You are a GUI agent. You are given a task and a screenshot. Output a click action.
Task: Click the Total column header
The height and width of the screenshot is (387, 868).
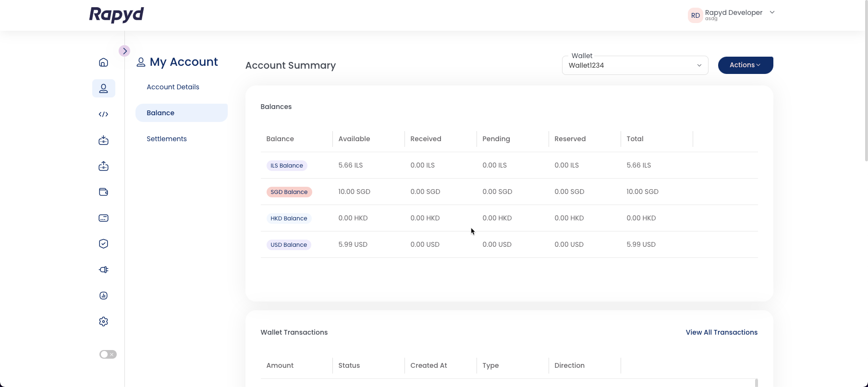[635, 139]
